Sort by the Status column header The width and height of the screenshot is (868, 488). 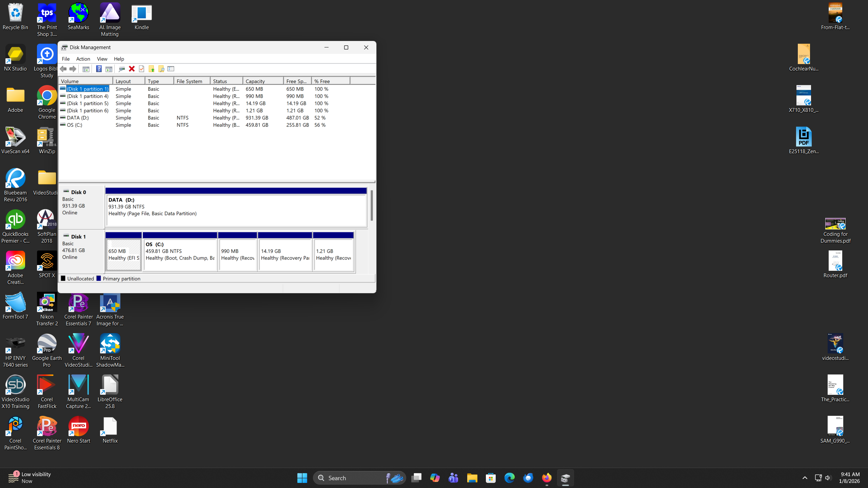(226, 81)
